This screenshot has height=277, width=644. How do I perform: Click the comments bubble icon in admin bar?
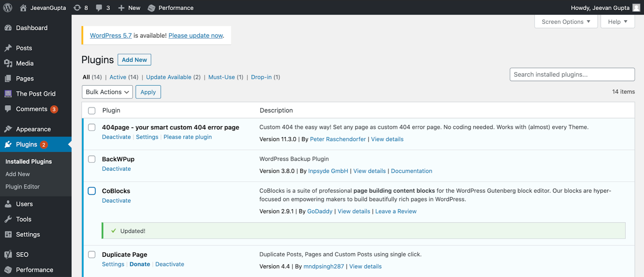coord(99,8)
